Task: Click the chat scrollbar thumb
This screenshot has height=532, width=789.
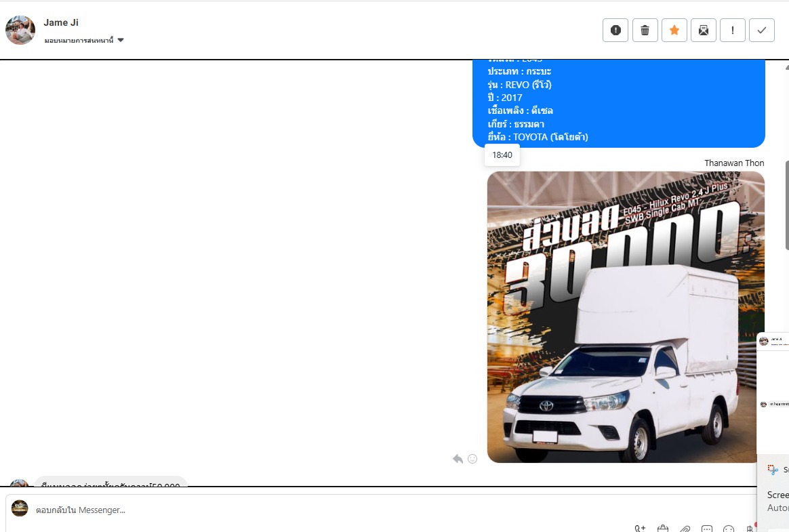Action: [x=787, y=205]
